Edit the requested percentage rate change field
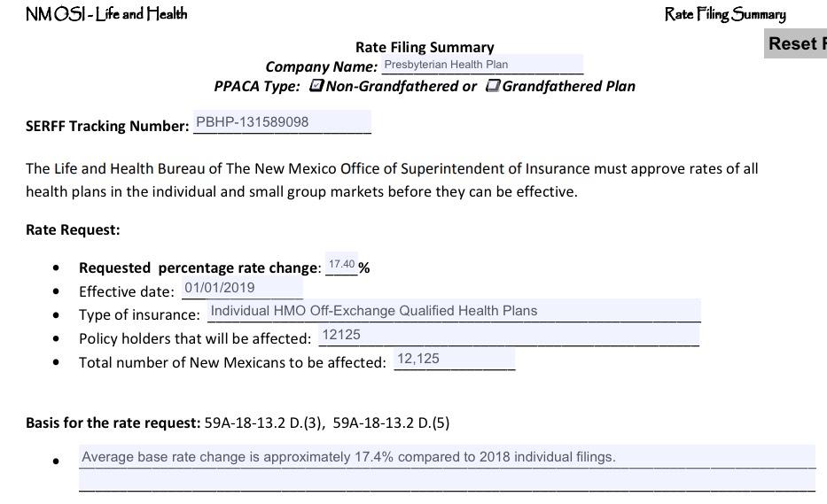827x504 pixels. click(x=341, y=265)
